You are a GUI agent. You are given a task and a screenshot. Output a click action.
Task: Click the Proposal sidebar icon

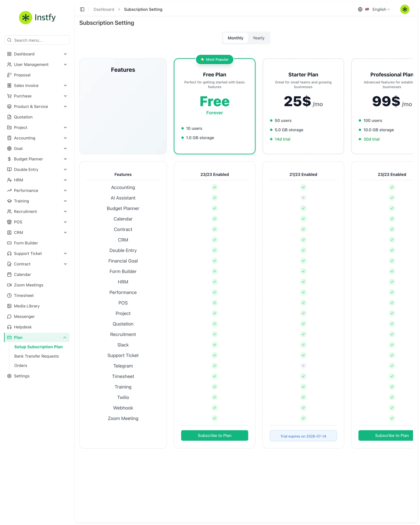click(x=9, y=75)
